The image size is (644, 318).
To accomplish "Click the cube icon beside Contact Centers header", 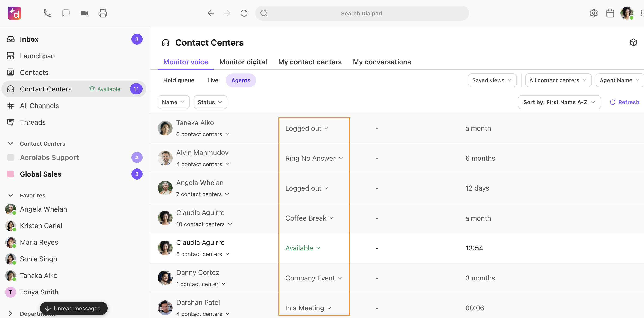I will (x=633, y=42).
